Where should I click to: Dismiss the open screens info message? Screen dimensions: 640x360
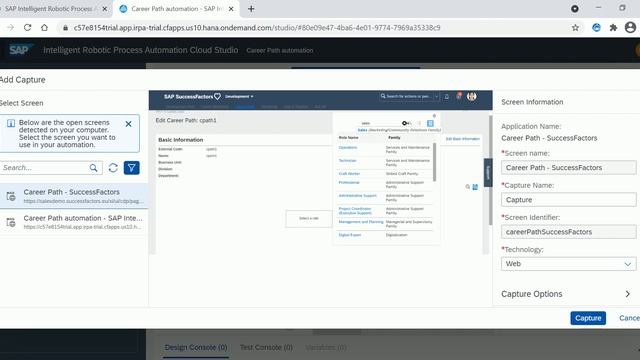pos(128,124)
